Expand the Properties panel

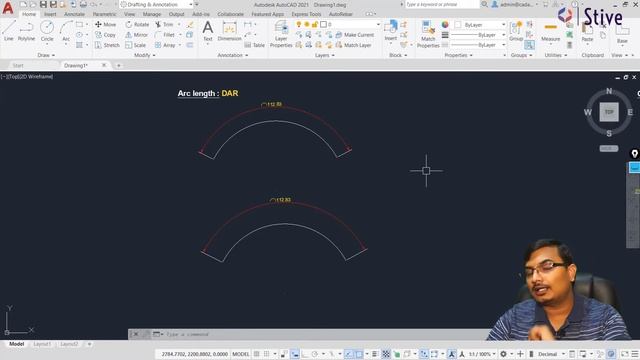[x=458, y=55]
